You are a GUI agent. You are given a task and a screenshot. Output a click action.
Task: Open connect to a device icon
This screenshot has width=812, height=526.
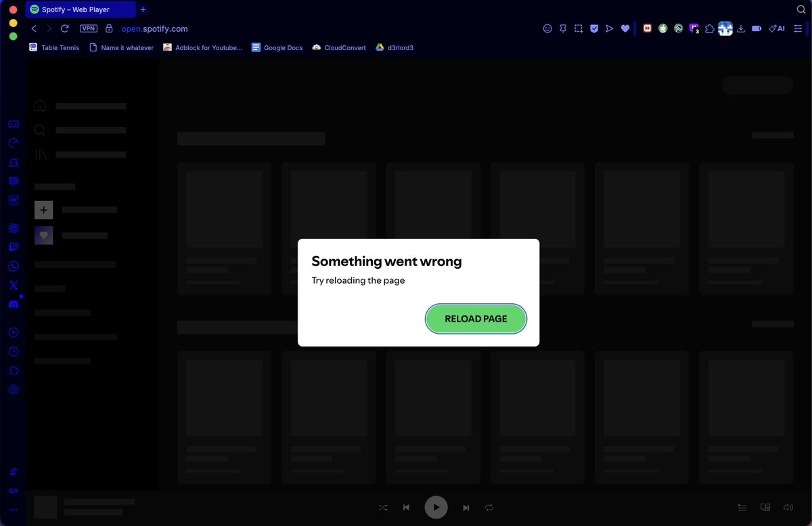[765, 507]
